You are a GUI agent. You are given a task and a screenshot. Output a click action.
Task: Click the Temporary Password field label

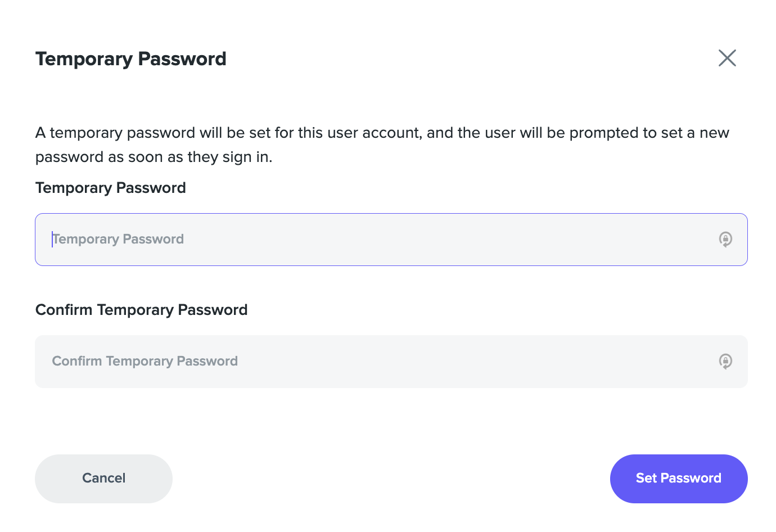(110, 188)
